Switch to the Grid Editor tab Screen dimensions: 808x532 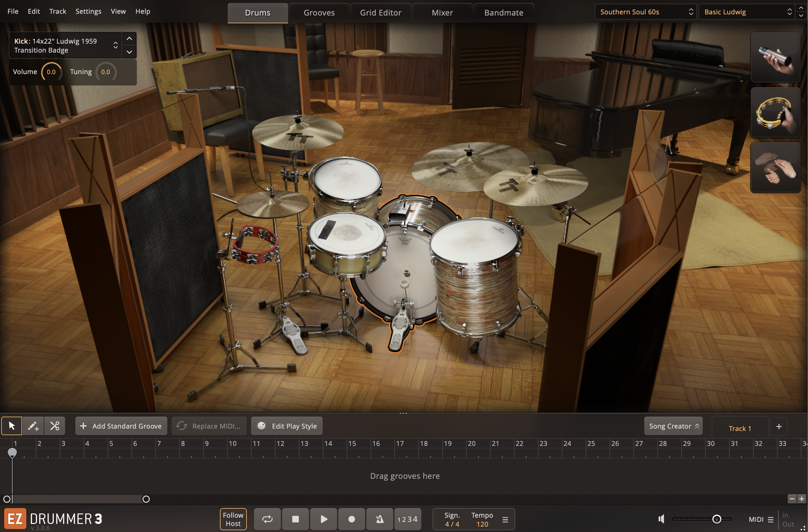click(x=381, y=13)
